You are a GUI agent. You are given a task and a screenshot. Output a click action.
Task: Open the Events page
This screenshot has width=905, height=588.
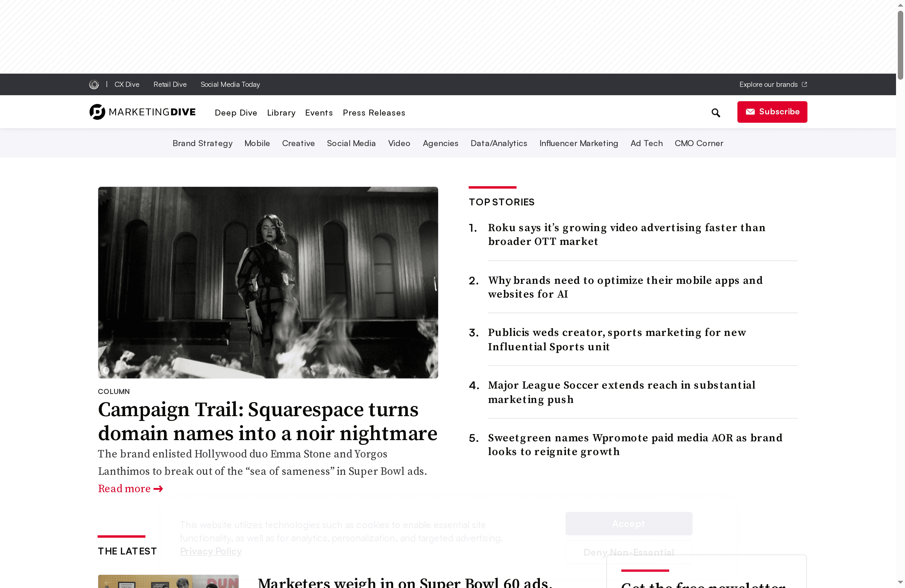[x=319, y=113]
